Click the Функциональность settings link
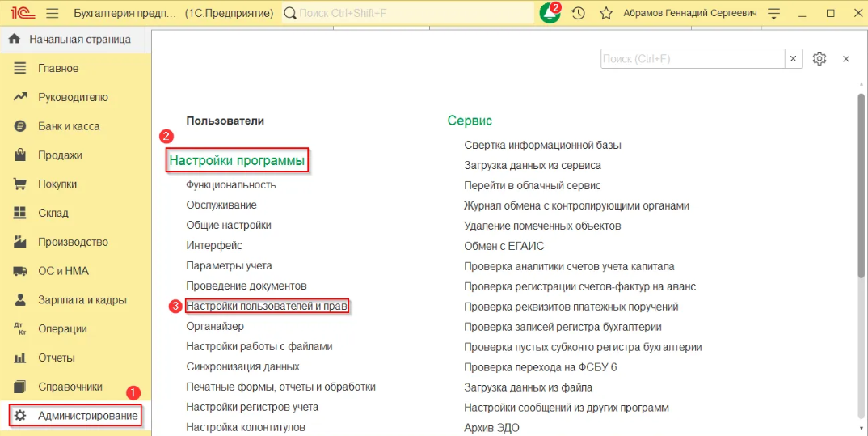Screen dimensions: 868x436 point(231,184)
